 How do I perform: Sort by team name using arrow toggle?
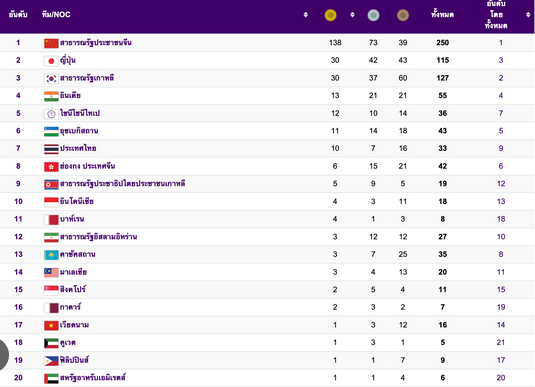point(306,15)
